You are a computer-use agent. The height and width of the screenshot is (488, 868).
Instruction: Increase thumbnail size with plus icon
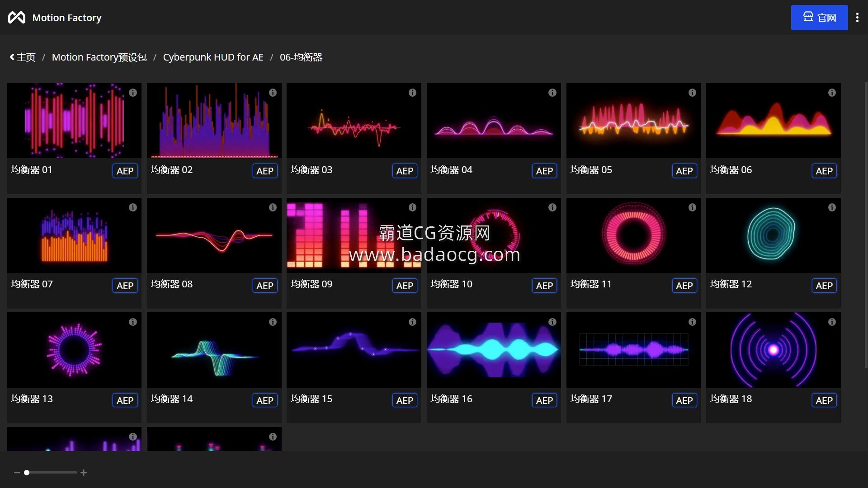coord(84,473)
